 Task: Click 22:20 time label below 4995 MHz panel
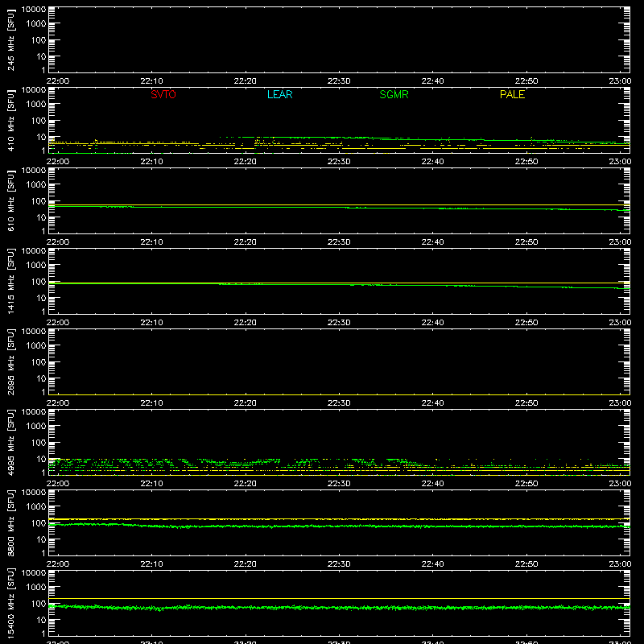click(x=246, y=484)
